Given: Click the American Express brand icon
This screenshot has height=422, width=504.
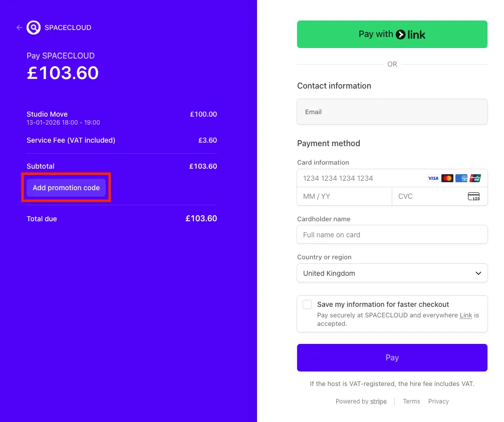Looking at the screenshot, I should tap(461, 178).
